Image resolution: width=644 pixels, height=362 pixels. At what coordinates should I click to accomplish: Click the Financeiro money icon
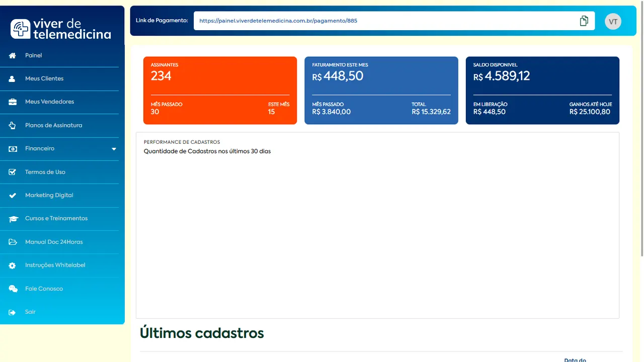pyautogui.click(x=12, y=148)
